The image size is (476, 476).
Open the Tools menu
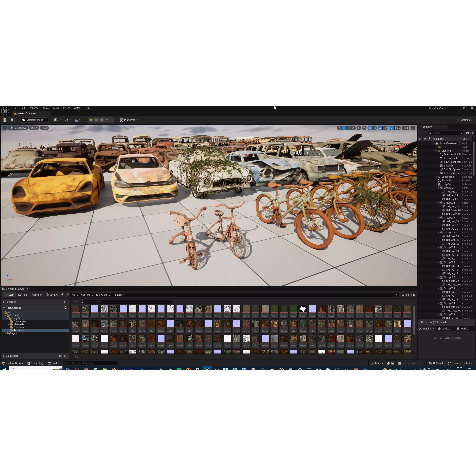point(46,108)
